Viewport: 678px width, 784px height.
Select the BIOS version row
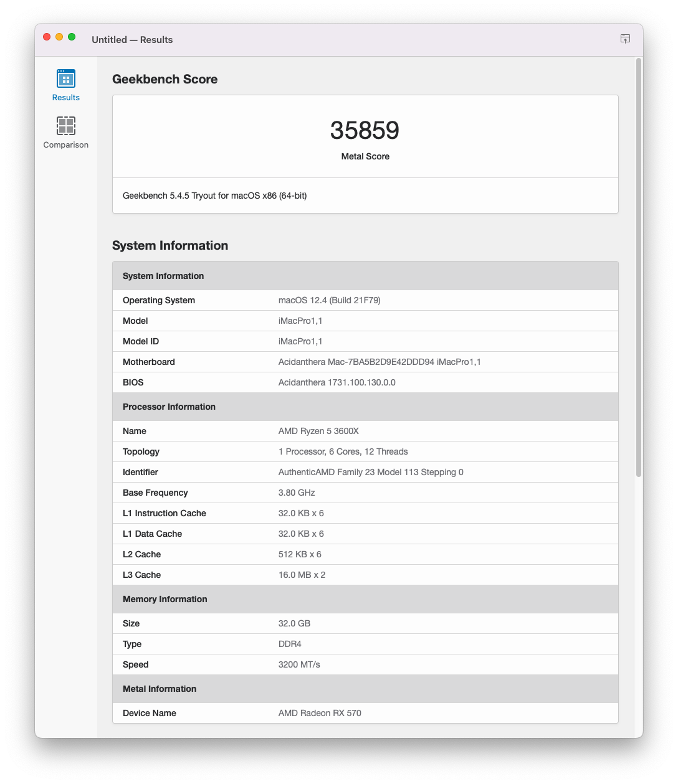(365, 382)
